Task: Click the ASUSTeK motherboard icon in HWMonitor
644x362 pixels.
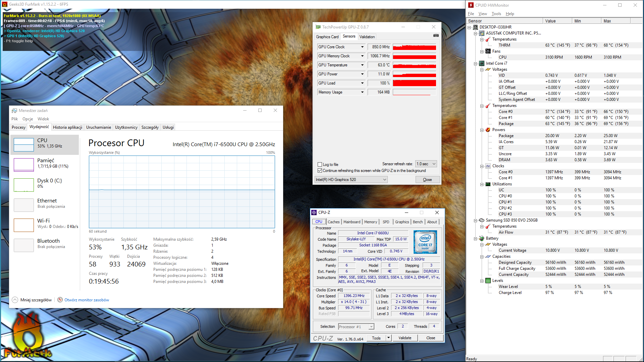Action: tap(482, 33)
